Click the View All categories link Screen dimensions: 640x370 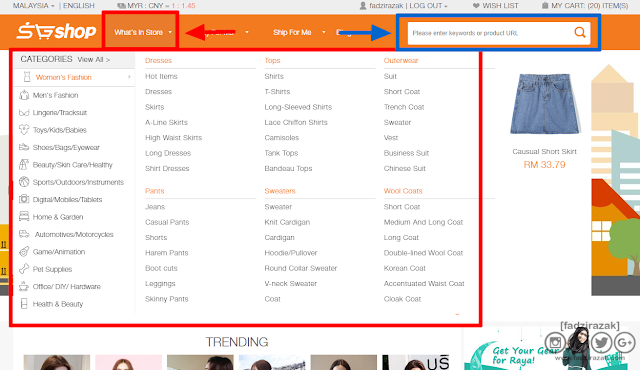93,60
